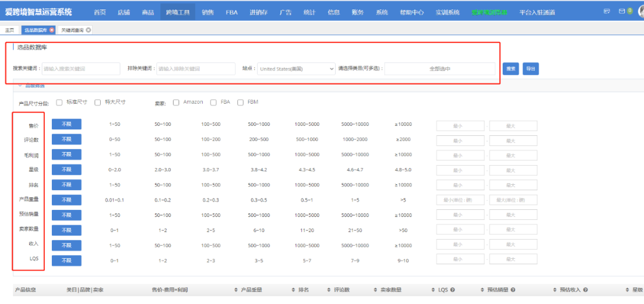Tick the 标准尺寸 checkbox

tap(59, 103)
